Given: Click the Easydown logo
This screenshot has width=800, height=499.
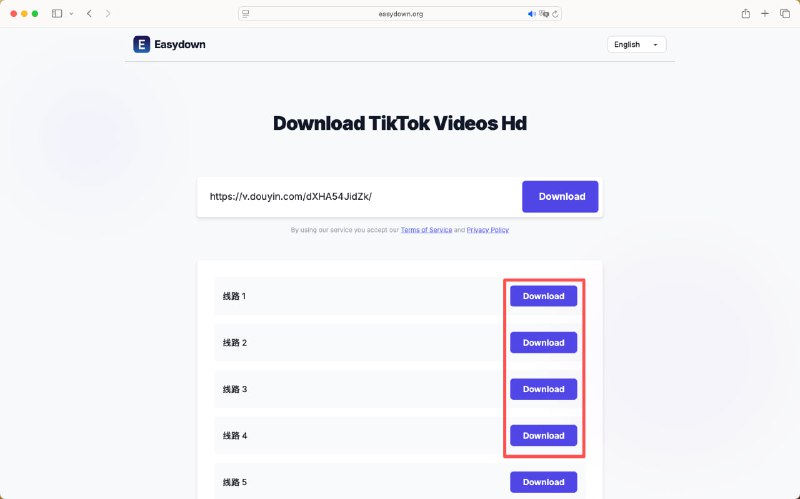Looking at the screenshot, I should pyautogui.click(x=169, y=44).
